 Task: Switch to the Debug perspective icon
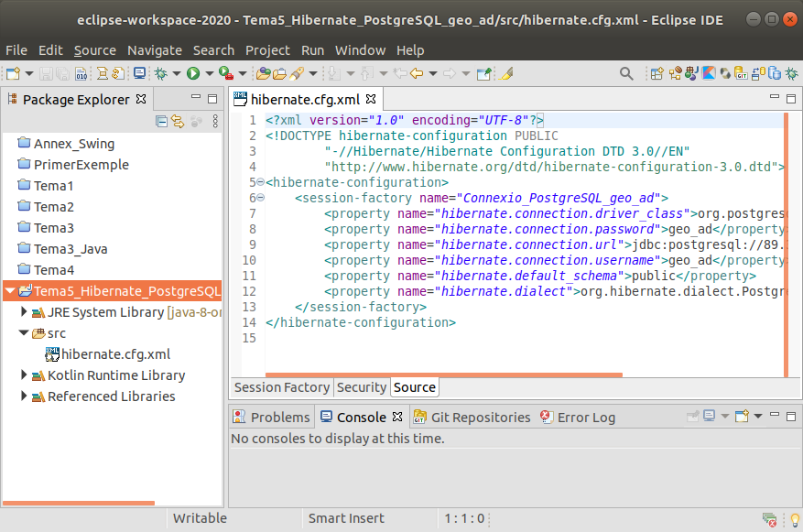tap(792, 74)
